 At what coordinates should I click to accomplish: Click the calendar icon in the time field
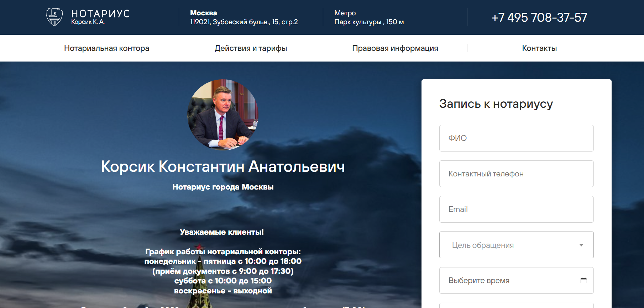tap(583, 280)
